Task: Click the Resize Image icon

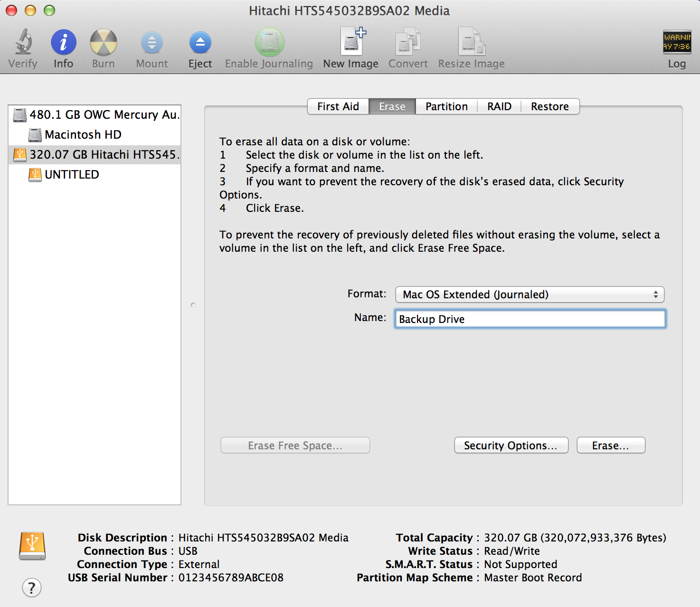Action: (472, 41)
